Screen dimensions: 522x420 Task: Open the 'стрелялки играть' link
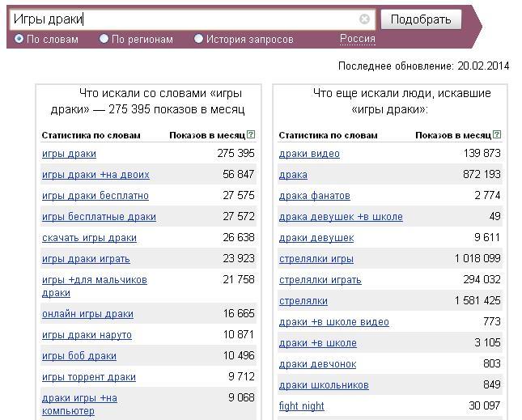tap(320, 280)
